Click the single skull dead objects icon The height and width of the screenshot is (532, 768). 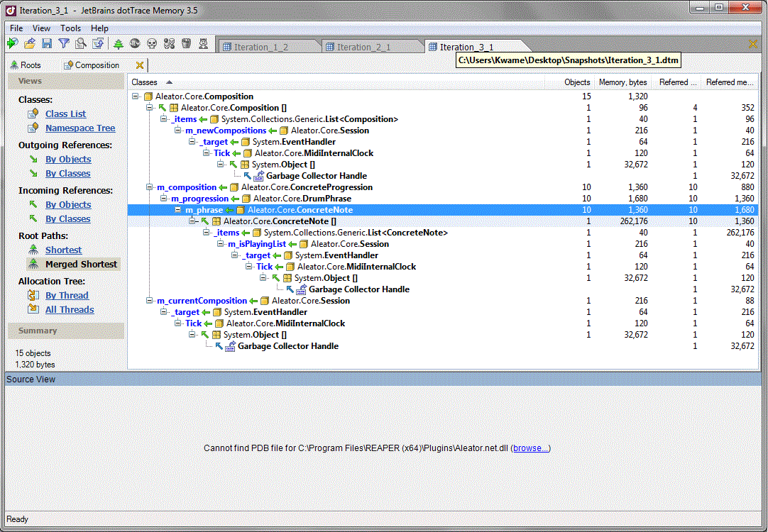(x=152, y=44)
